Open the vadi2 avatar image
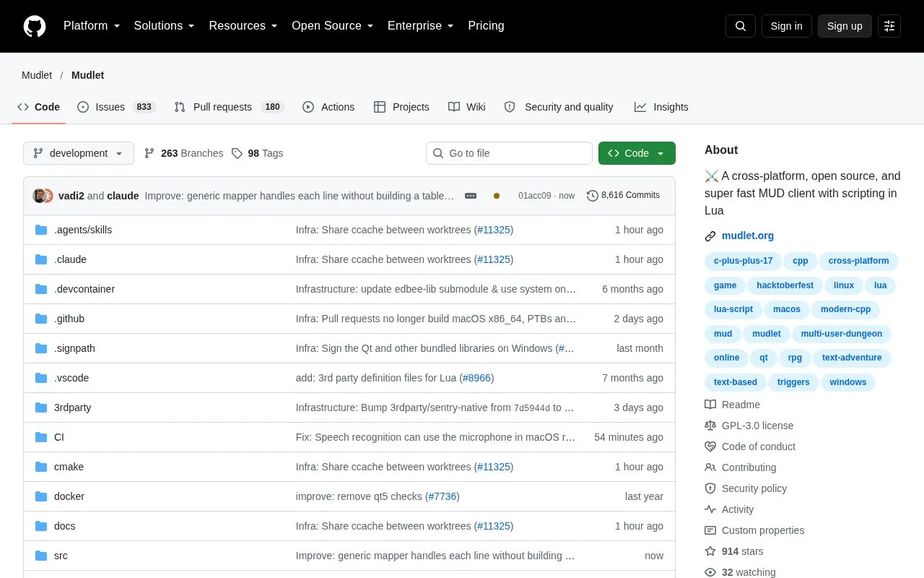The width and height of the screenshot is (924, 578). [x=40, y=196]
